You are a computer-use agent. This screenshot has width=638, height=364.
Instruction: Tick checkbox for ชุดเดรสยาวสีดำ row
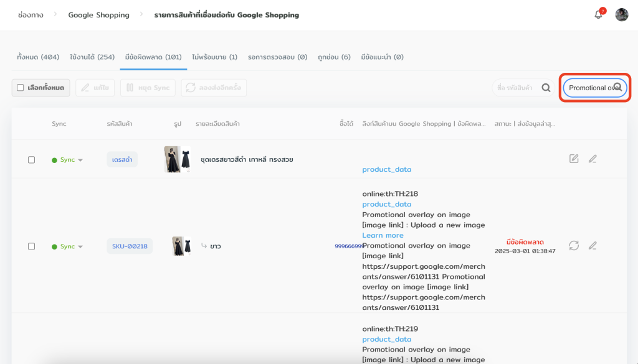pos(31,160)
